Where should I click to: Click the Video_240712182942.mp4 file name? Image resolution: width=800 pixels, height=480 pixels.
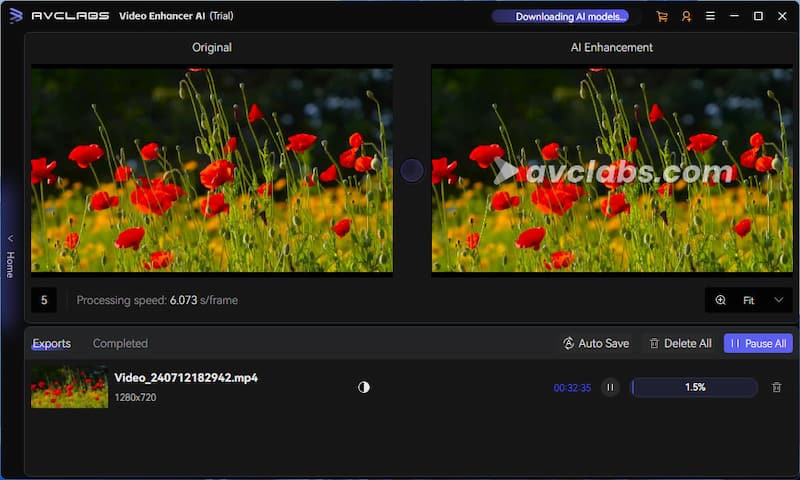click(186, 378)
